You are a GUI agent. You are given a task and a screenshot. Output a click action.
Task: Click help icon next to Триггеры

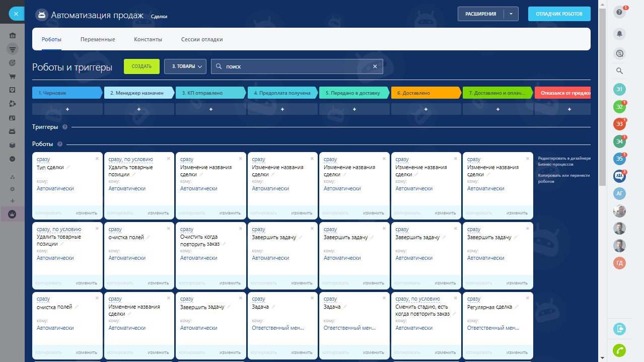coord(65,127)
